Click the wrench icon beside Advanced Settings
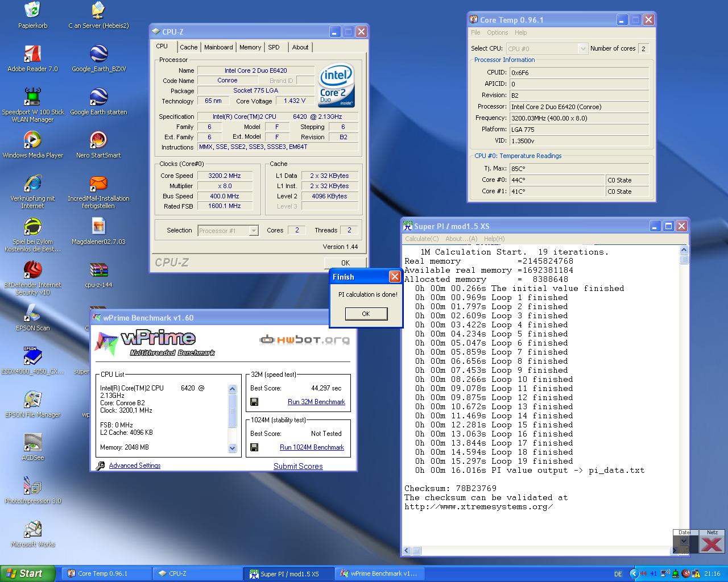728x582 pixels. point(101,465)
